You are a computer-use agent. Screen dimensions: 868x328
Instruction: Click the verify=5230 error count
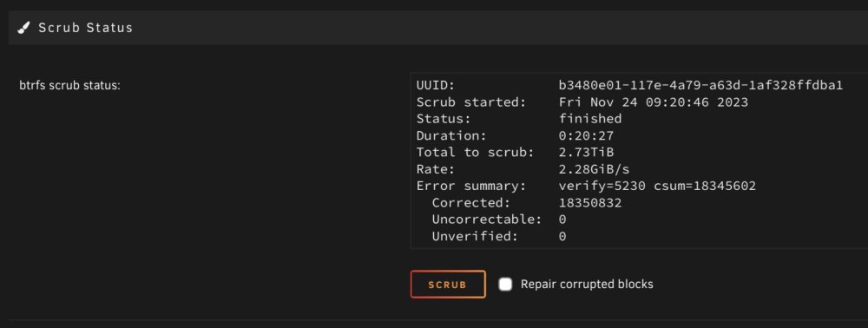click(602, 186)
